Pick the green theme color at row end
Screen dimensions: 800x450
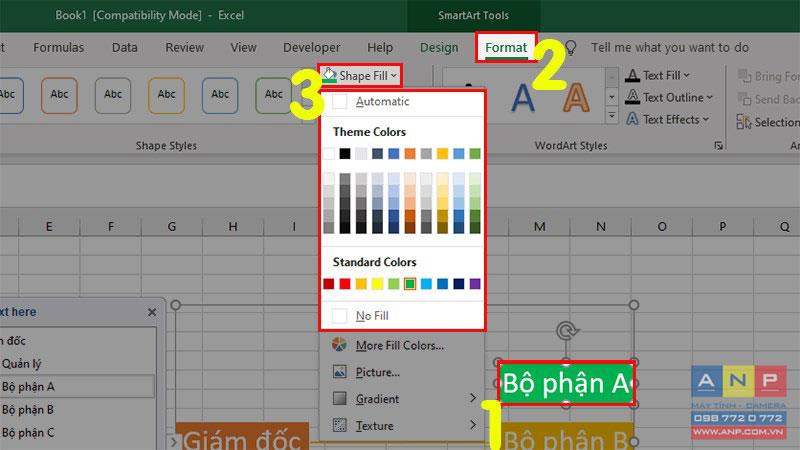[x=475, y=153]
